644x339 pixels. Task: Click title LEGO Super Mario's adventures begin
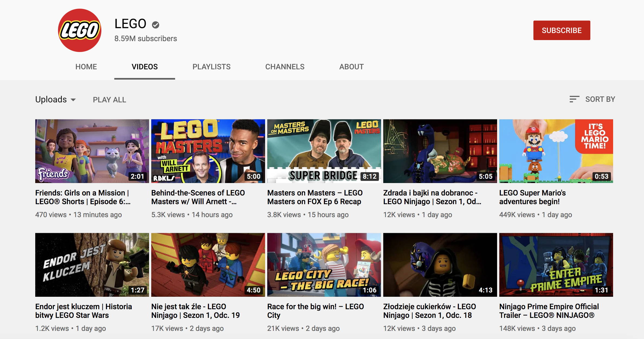tap(533, 197)
